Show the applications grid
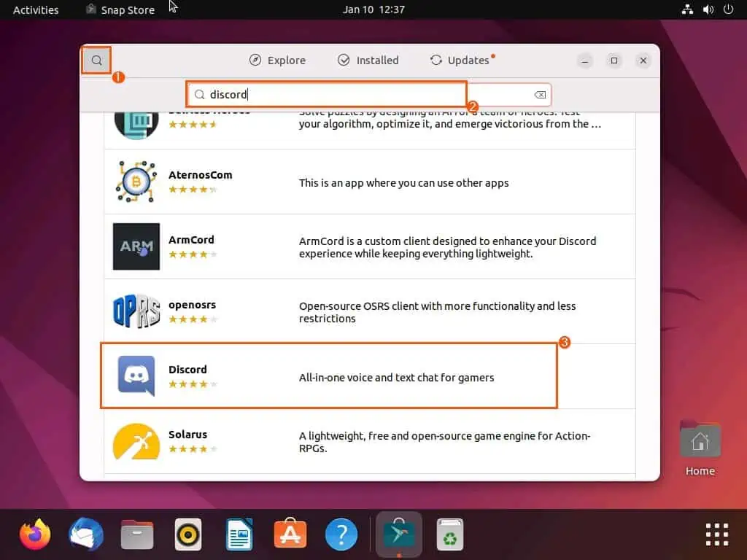Image resolution: width=747 pixels, height=560 pixels. pos(717,534)
